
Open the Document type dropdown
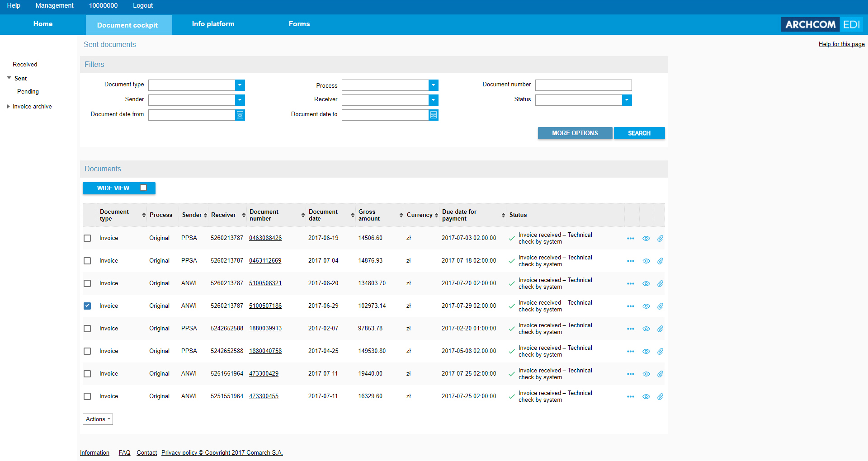click(240, 85)
